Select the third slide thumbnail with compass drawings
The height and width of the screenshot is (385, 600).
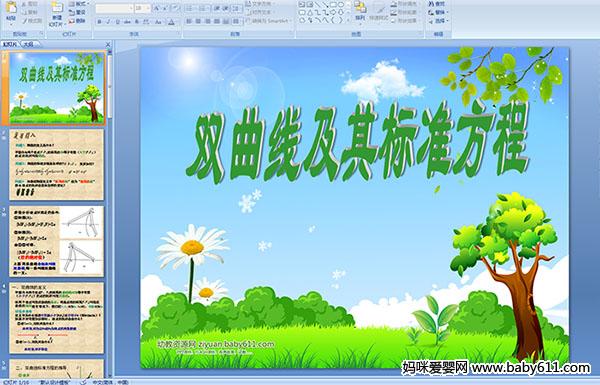click(57, 241)
